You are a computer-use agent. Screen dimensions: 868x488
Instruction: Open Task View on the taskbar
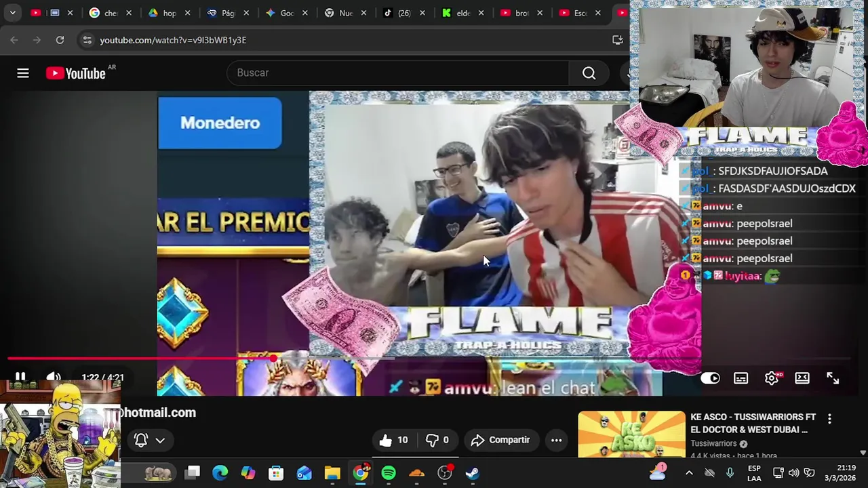pyautogui.click(x=193, y=473)
